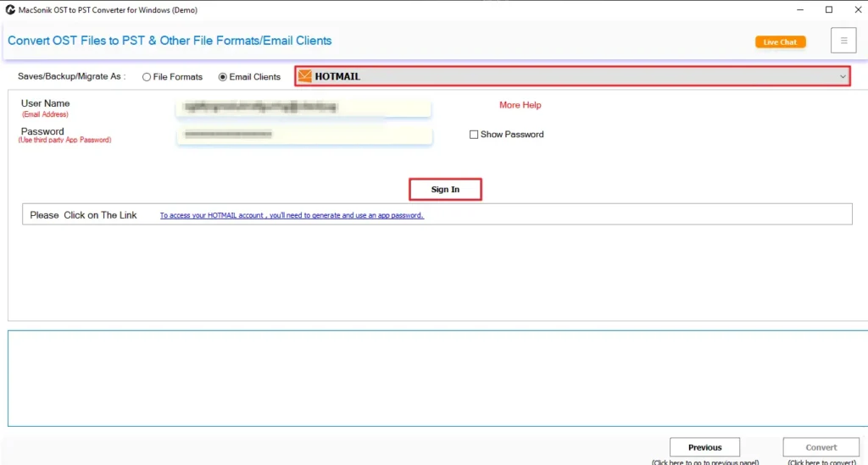868x465 pixels.
Task: Open the hamburger menu icon
Action: 843,41
